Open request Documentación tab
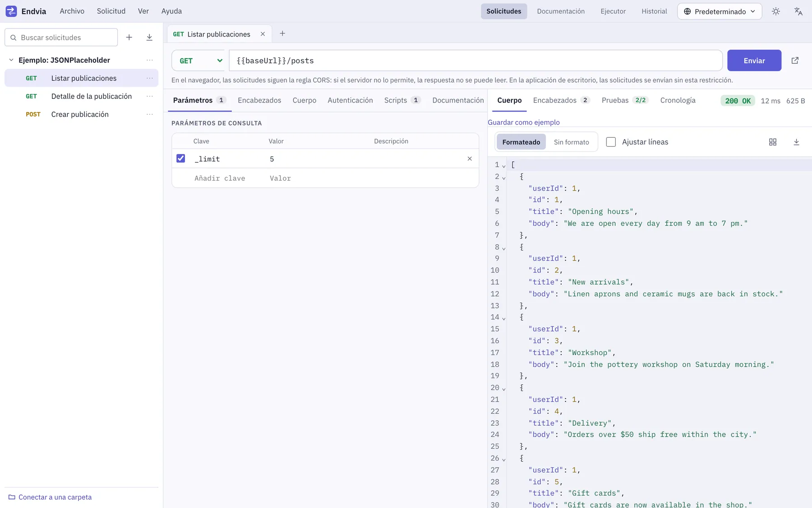The image size is (812, 508). 458,100
